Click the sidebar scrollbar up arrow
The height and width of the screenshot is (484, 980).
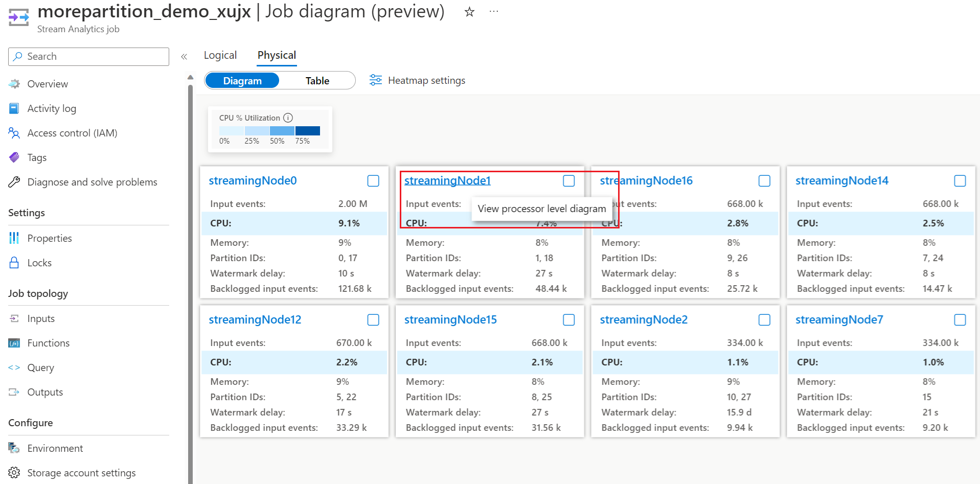[x=190, y=78]
